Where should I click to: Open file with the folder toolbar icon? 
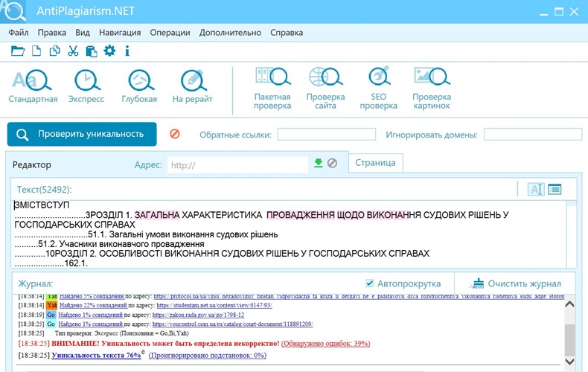point(18,51)
